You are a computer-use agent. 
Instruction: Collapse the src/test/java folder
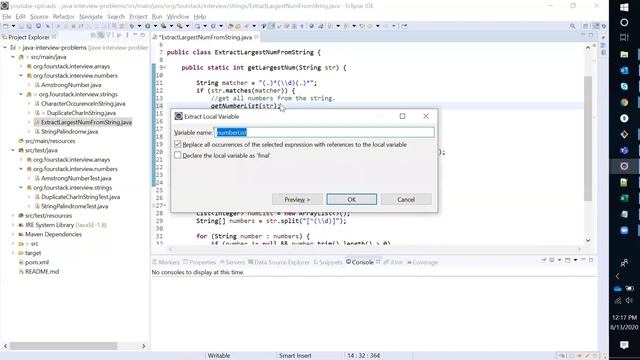click(13, 150)
